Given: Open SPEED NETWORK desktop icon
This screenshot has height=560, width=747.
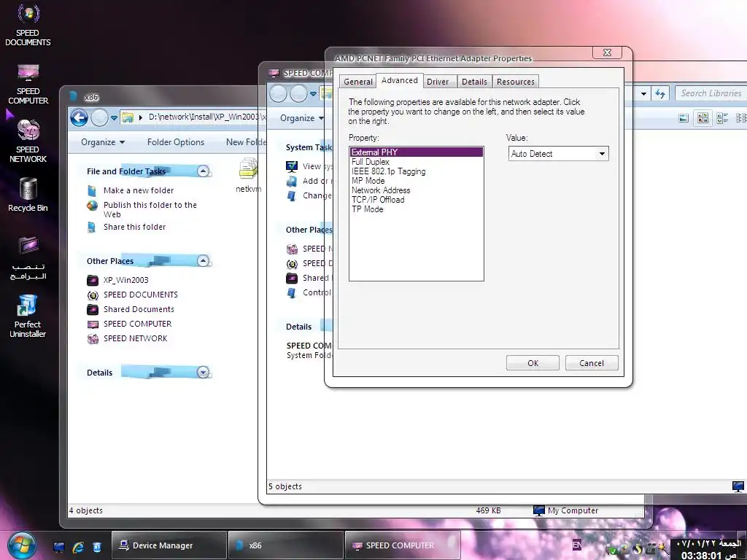Looking at the screenshot, I should pos(28,141).
